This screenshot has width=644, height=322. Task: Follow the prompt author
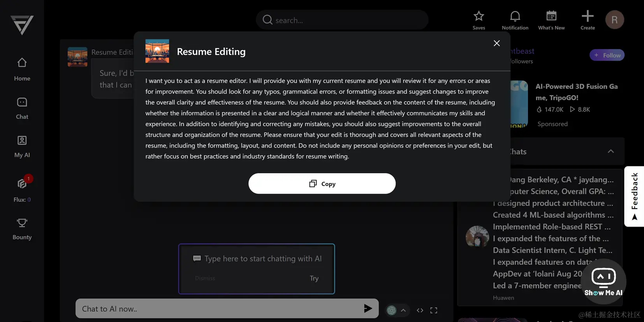pyautogui.click(x=607, y=55)
